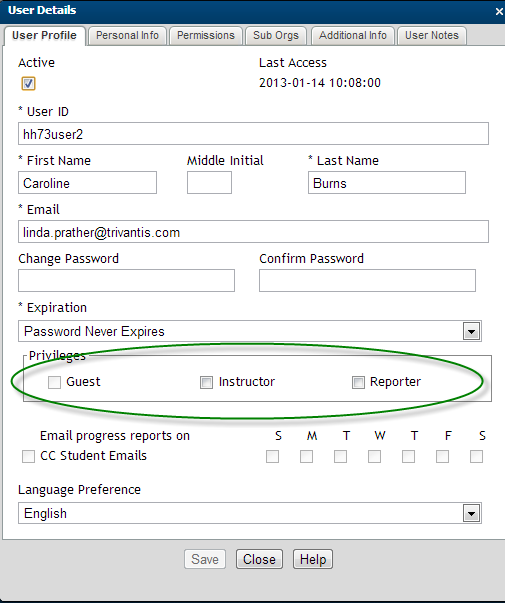505x603 pixels.
Task: Close the User Details dialog with X
Action: coord(499,12)
